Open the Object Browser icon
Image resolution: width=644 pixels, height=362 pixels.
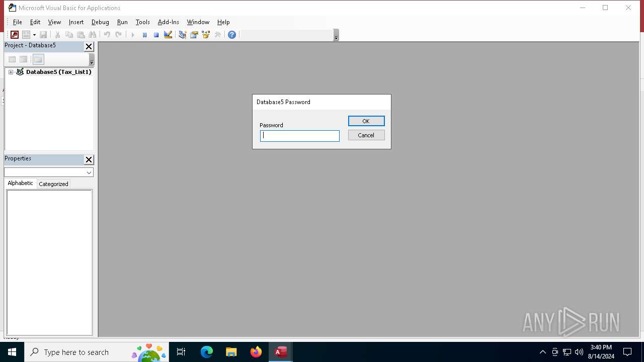(x=205, y=35)
